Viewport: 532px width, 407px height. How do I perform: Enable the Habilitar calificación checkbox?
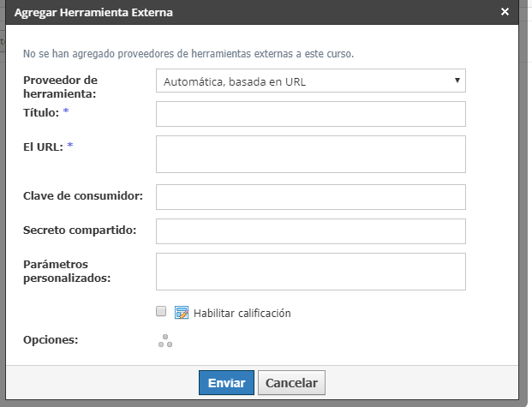161,311
